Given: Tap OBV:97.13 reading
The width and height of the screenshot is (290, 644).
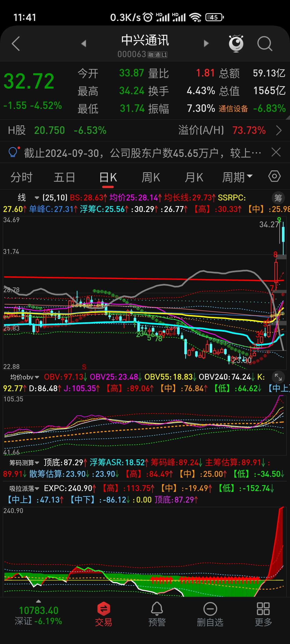Looking at the screenshot, I should coord(65,377).
